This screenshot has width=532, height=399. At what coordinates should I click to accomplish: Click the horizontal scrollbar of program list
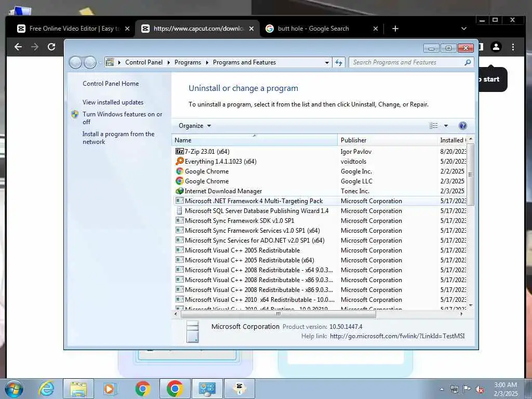278,314
